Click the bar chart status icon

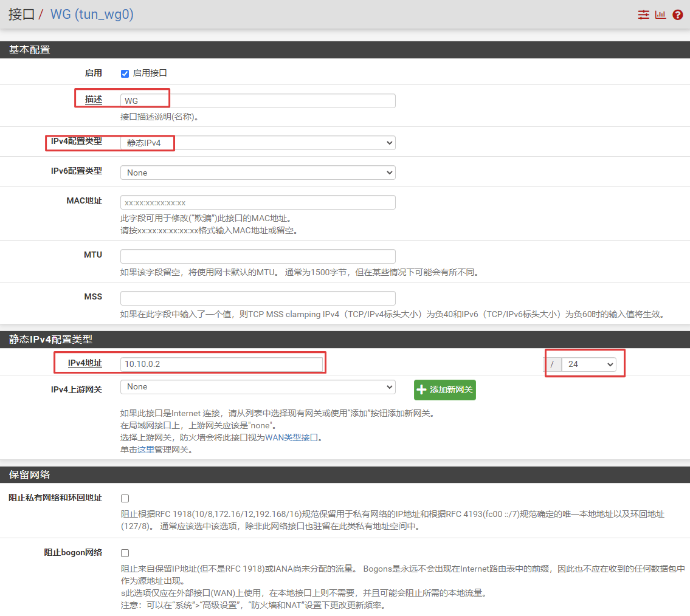(x=660, y=15)
